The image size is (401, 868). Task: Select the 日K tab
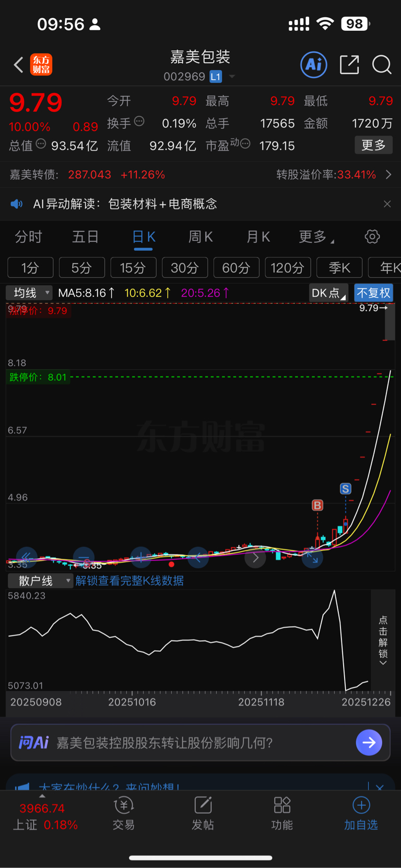143,237
